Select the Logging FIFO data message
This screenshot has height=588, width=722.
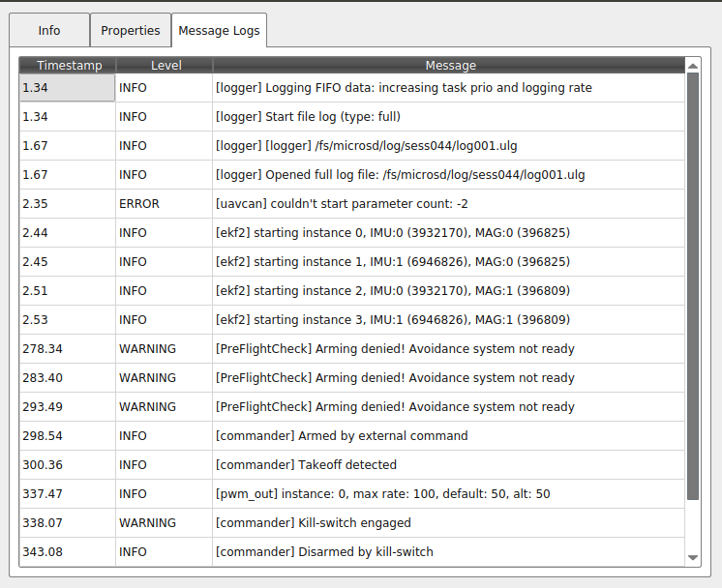click(448, 88)
